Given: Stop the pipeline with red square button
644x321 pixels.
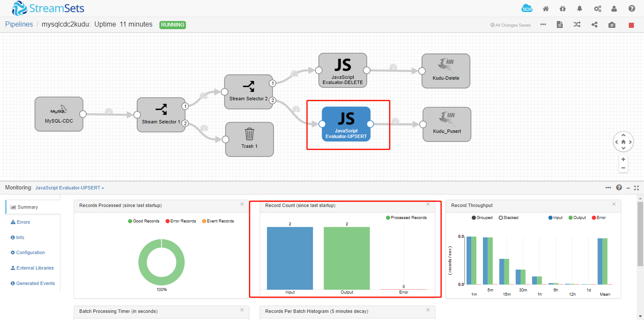Looking at the screenshot, I should (x=631, y=25).
